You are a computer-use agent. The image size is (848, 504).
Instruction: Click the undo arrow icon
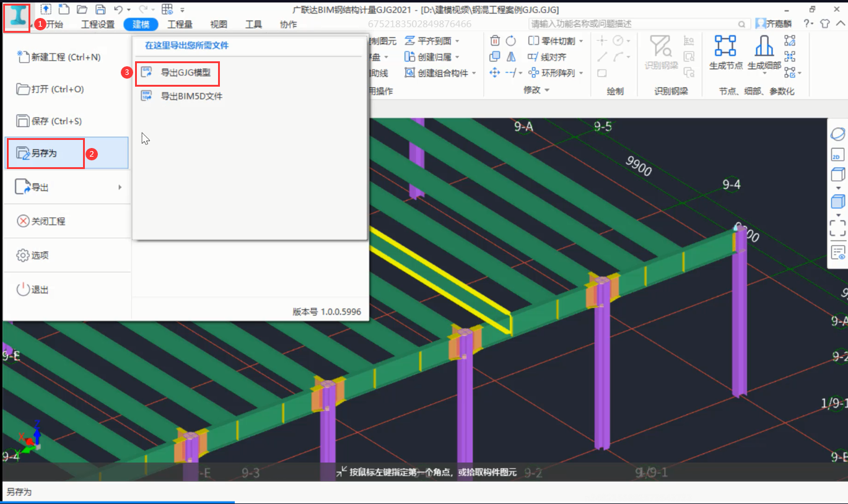118,9
